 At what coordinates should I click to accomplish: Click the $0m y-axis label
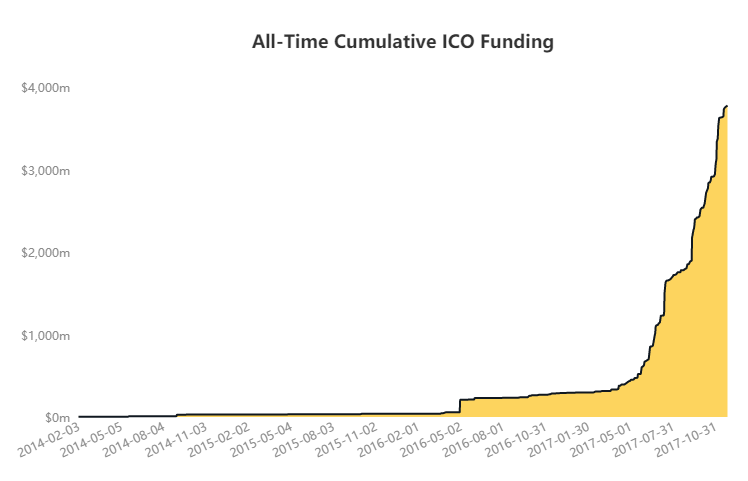point(55,417)
